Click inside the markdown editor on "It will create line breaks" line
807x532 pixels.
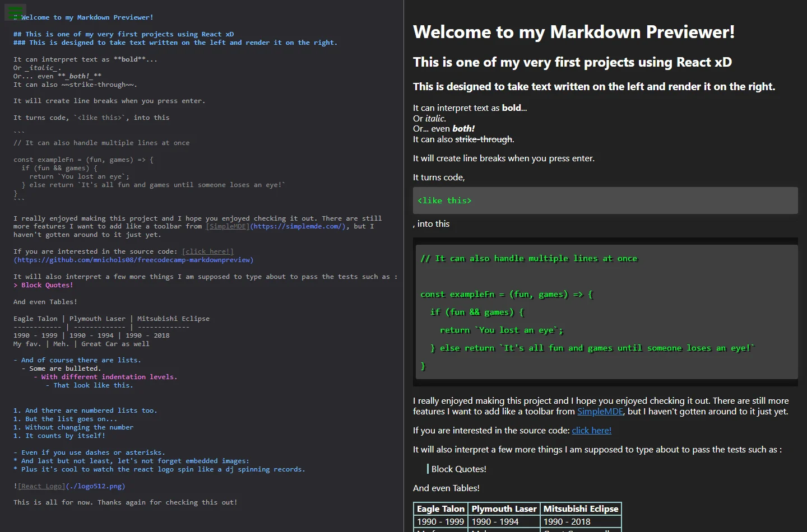[109, 101]
